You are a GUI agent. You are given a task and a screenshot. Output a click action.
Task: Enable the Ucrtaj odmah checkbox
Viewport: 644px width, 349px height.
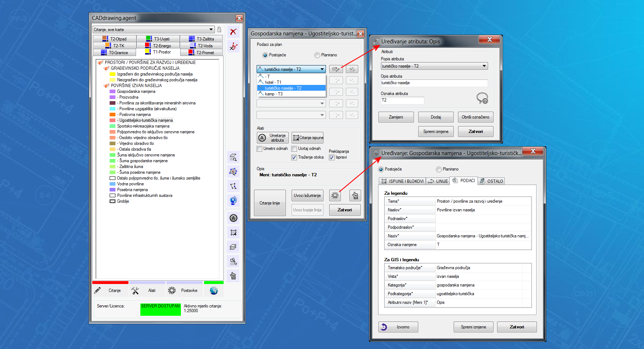294,149
